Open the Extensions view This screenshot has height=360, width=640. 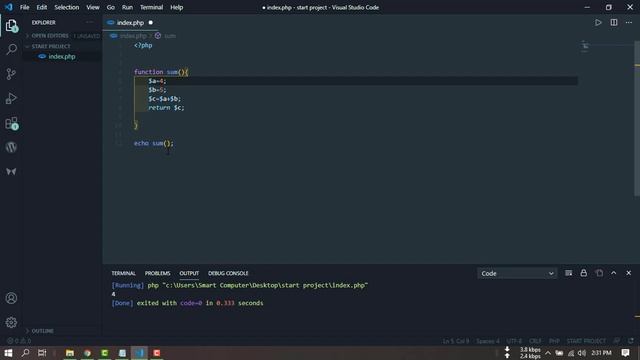pyautogui.click(x=11, y=123)
